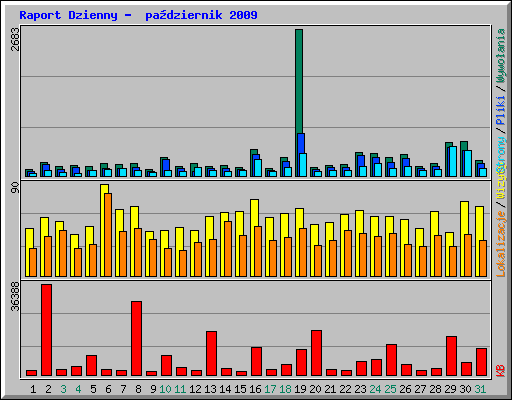Select the red KB bar for day 13

(x=211, y=354)
